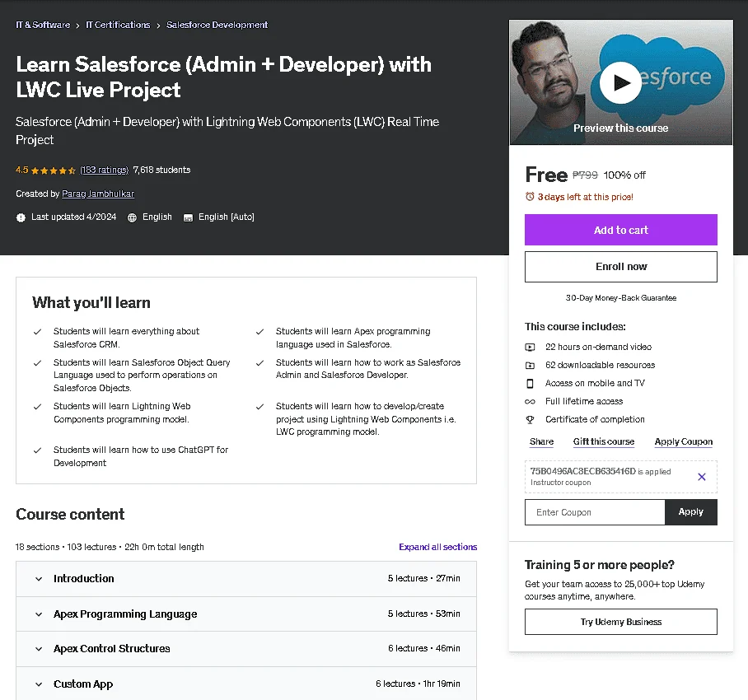Click the alarm clock icon beside days left
The width and height of the screenshot is (748, 700).
(x=530, y=197)
